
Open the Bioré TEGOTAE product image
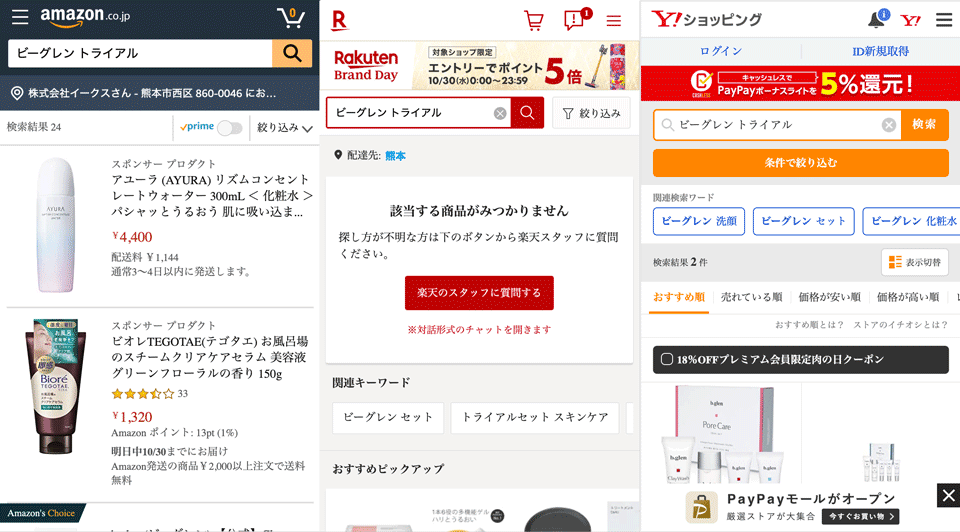coord(55,386)
